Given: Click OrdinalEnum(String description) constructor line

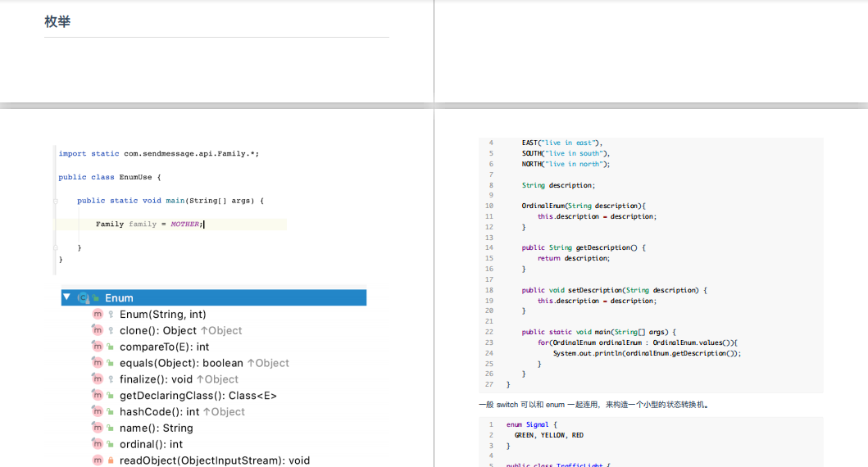Looking at the screenshot, I should (584, 206).
